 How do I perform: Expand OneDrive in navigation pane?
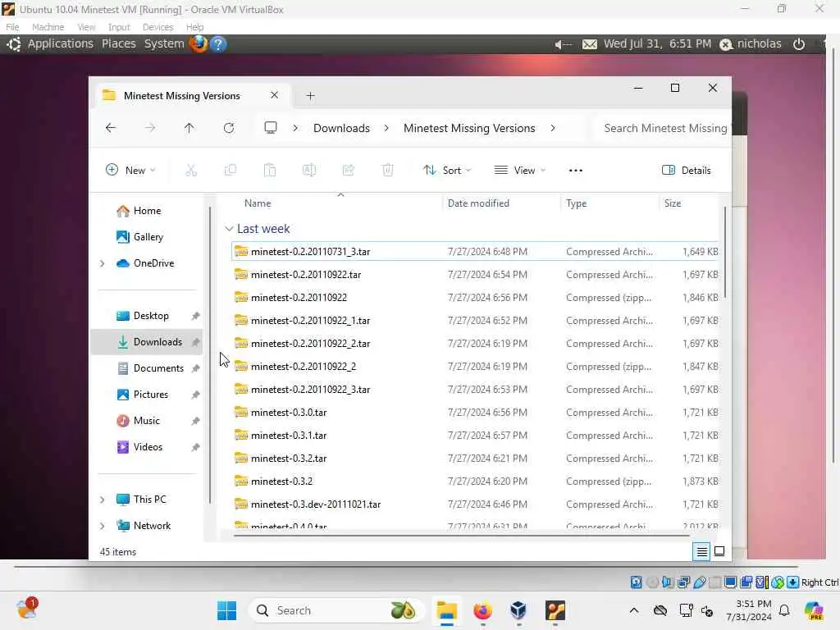click(103, 263)
